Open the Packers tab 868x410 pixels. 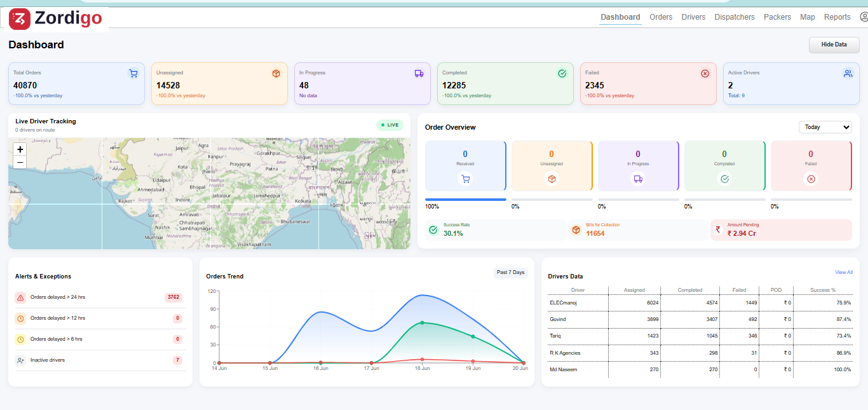click(x=777, y=17)
